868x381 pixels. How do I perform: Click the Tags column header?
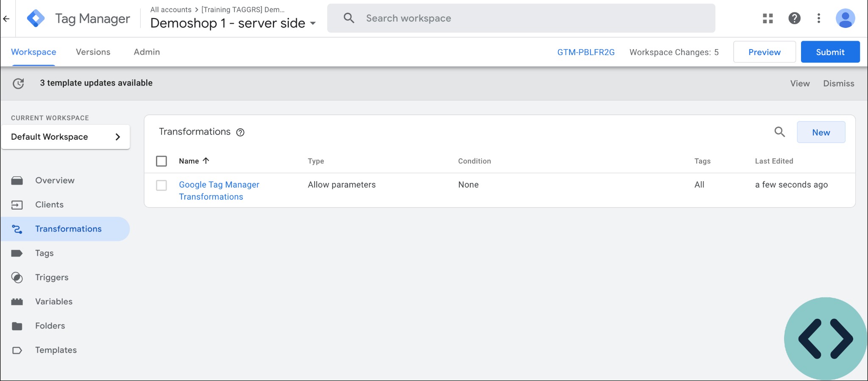tap(702, 161)
